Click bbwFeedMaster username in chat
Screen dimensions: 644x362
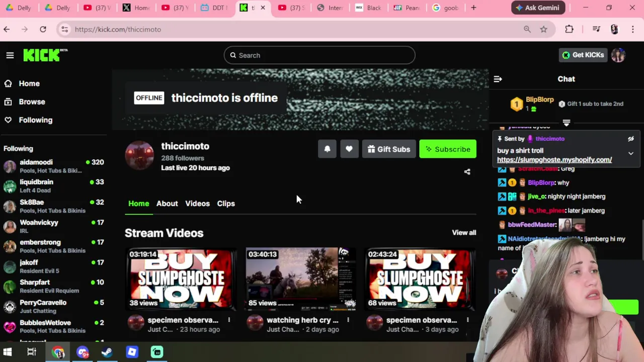click(x=532, y=225)
